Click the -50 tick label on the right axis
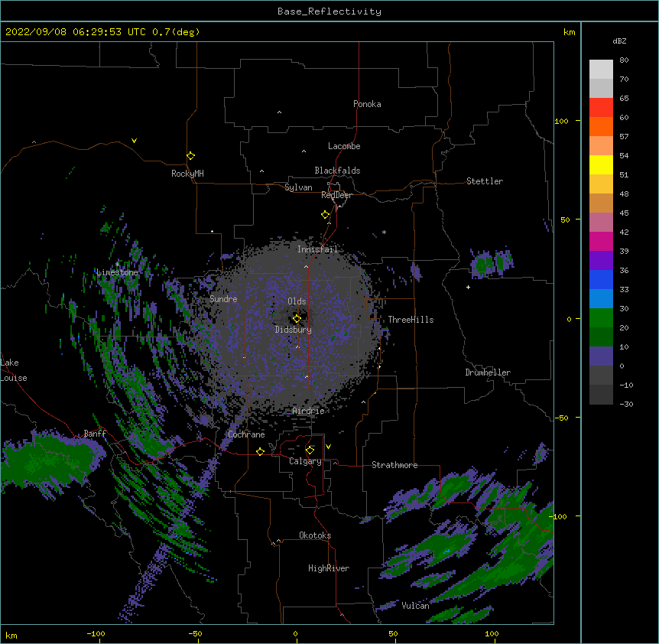The width and height of the screenshot is (659, 644). [561, 418]
